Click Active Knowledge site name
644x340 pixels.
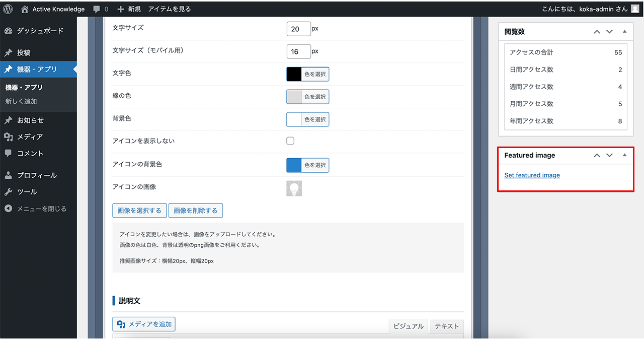click(x=58, y=9)
